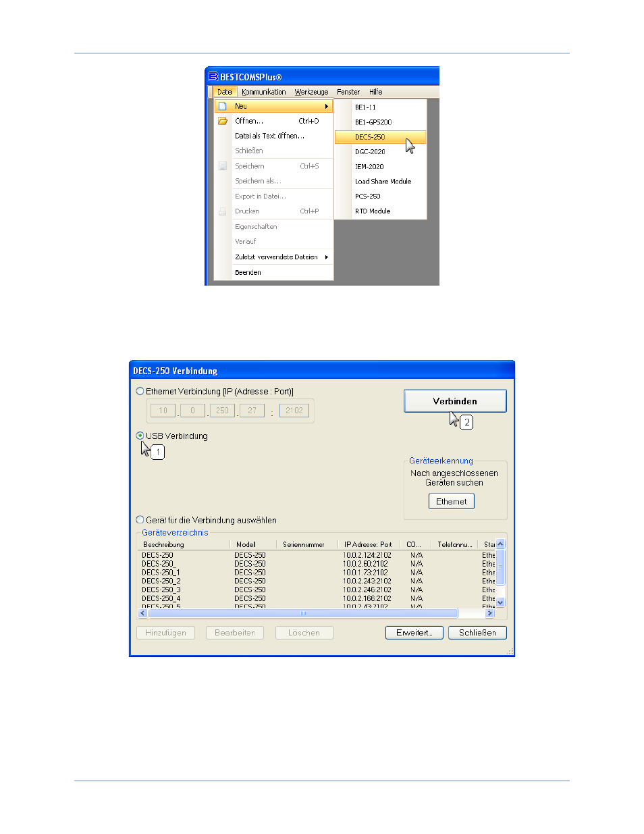Viewport: 644px width, 834px height.
Task: Click the down arrow of the device list scrollbar
Action: (500, 602)
